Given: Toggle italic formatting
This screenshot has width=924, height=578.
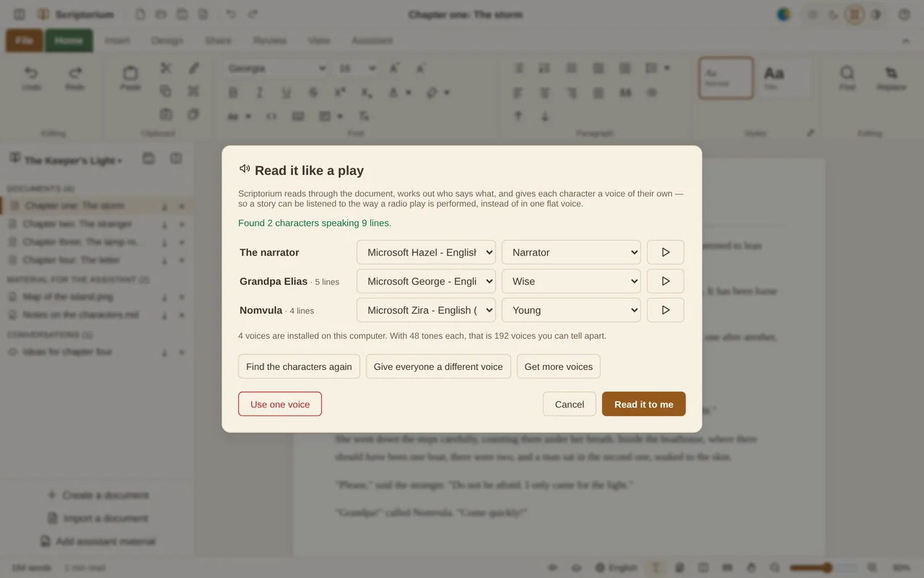Looking at the screenshot, I should point(260,92).
